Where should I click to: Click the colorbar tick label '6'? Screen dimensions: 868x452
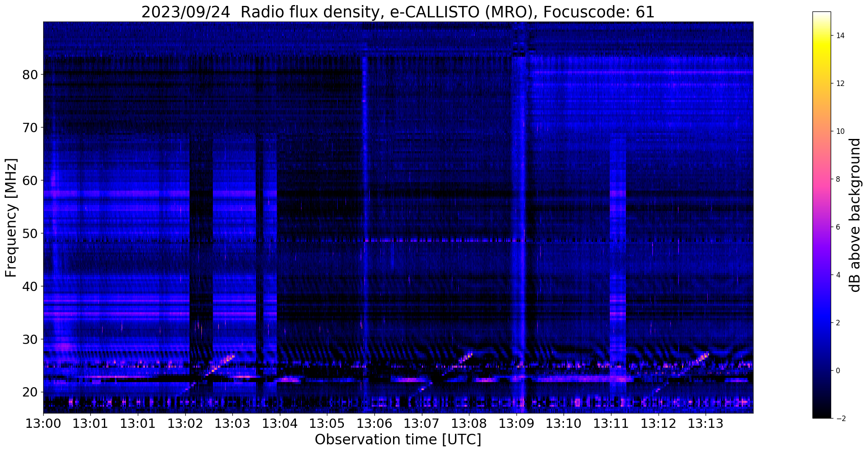click(x=837, y=227)
